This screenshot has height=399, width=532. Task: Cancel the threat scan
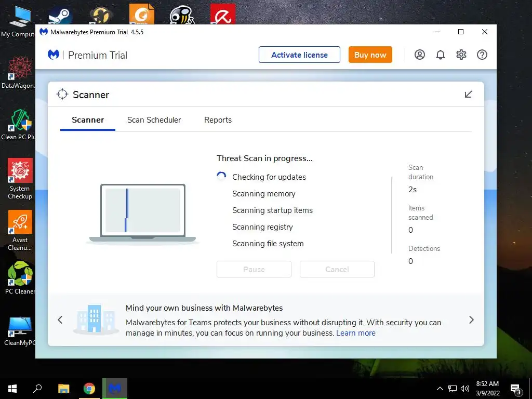pos(337,270)
